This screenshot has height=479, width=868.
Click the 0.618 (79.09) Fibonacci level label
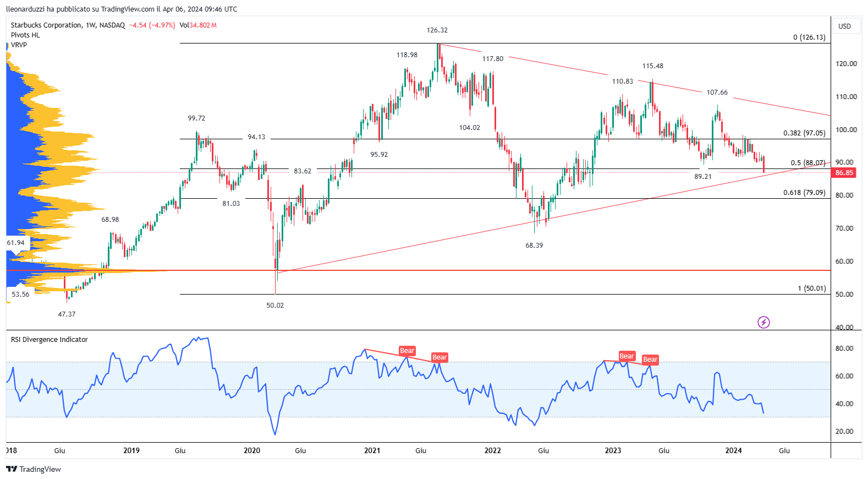click(804, 193)
